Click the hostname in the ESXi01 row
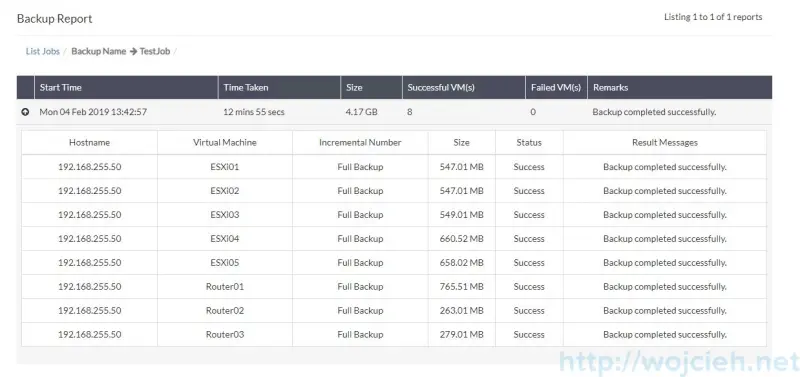The height and width of the screenshot is (377, 800). coord(90,167)
